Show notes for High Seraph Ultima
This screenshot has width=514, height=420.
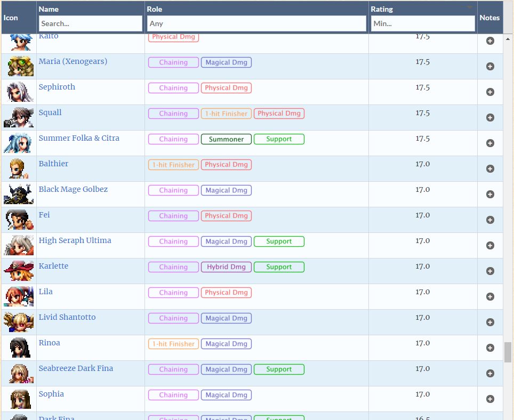point(490,245)
